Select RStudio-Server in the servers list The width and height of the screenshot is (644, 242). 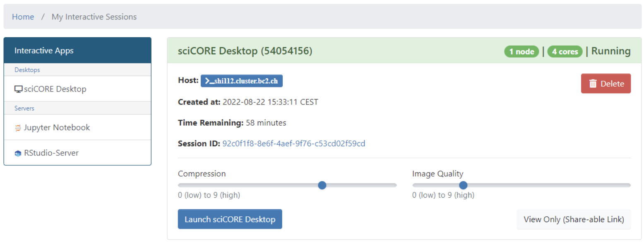(51, 153)
